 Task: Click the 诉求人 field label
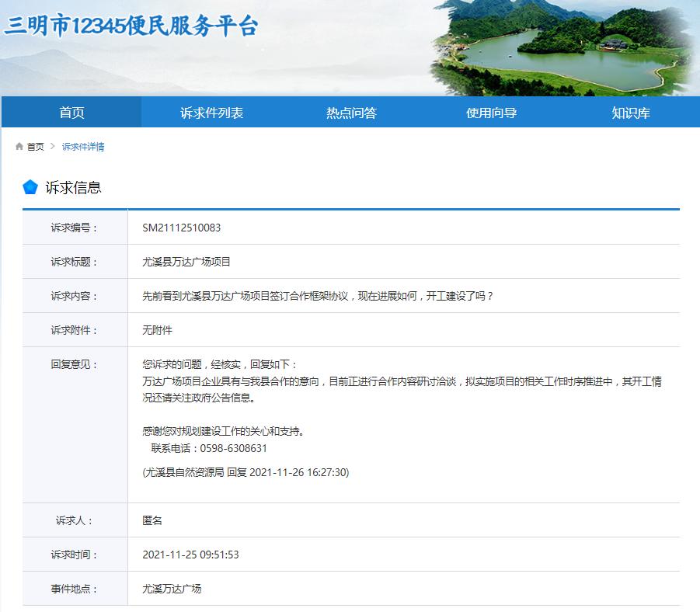click(74, 520)
